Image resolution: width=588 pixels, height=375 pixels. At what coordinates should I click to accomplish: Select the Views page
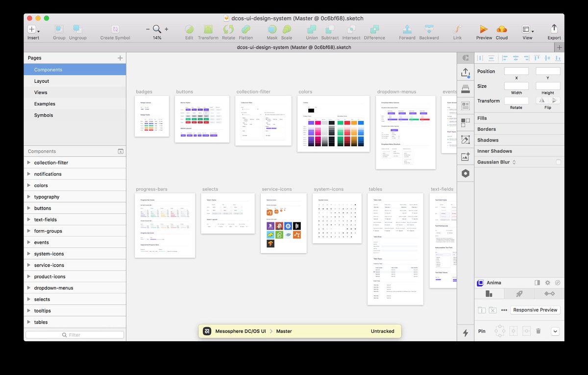[75, 92]
